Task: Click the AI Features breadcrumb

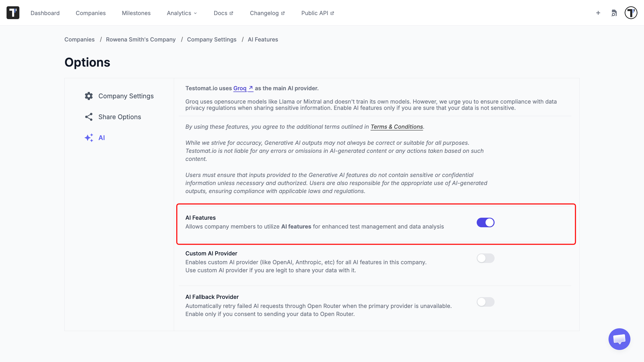Action: 263,39
